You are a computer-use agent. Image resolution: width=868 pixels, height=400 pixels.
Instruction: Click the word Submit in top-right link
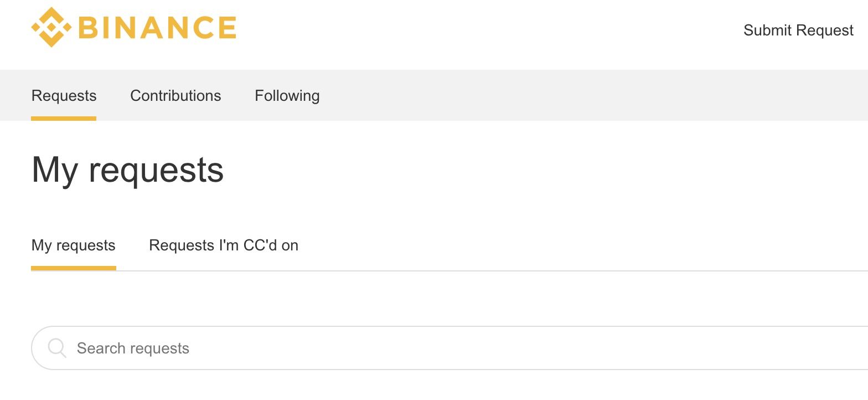767,30
